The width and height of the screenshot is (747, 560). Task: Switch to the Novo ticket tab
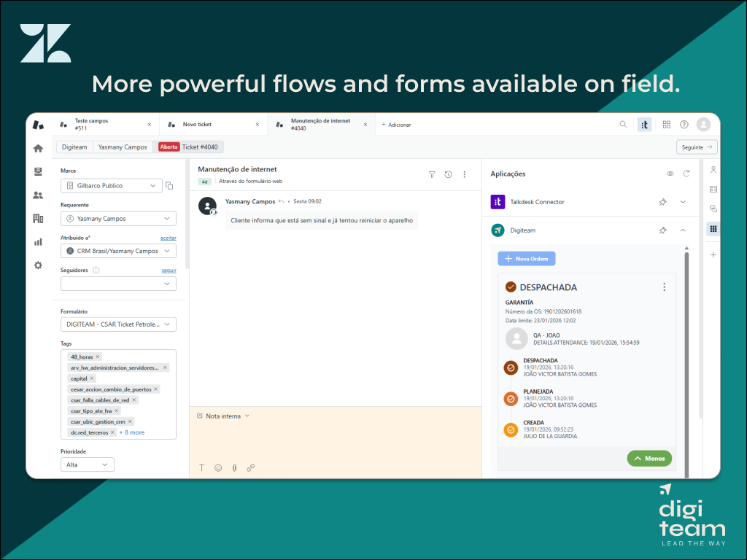pos(212,125)
